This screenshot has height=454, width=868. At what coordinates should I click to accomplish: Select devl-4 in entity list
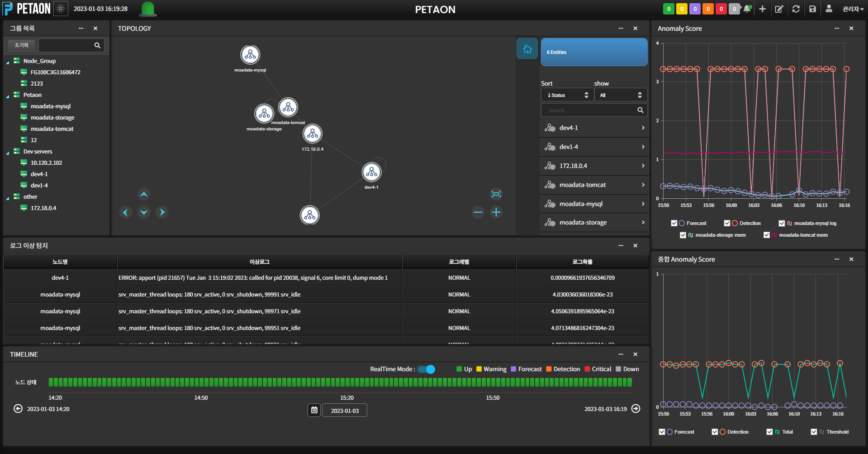(594, 147)
